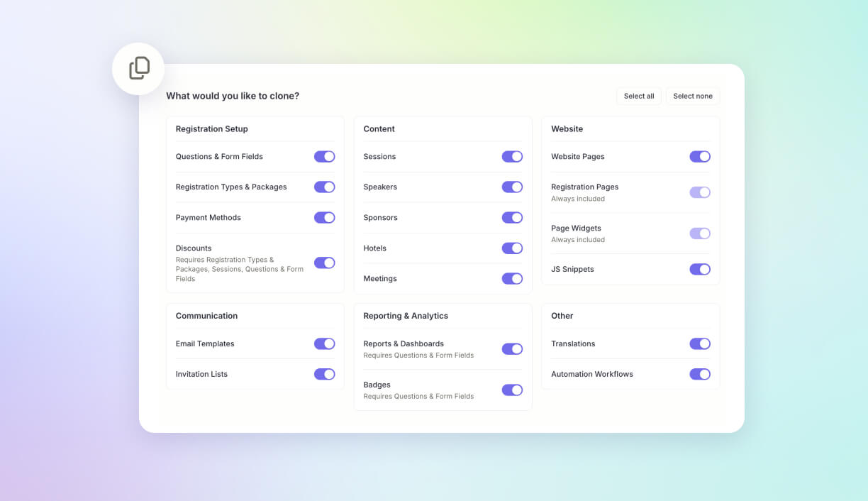Click the Meetings label
The width and height of the screenshot is (868, 501).
[x=380, y=279]
